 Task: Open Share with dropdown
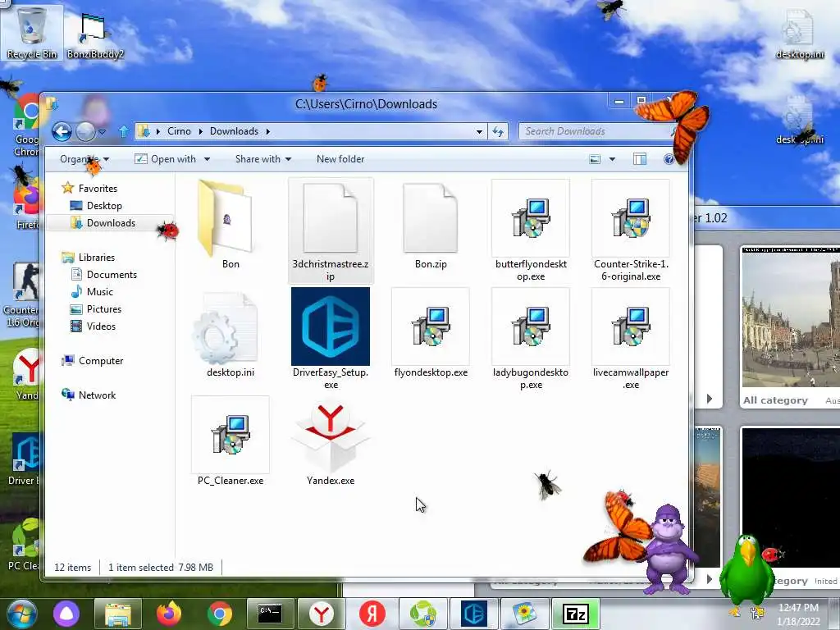[x=263, y=159]
